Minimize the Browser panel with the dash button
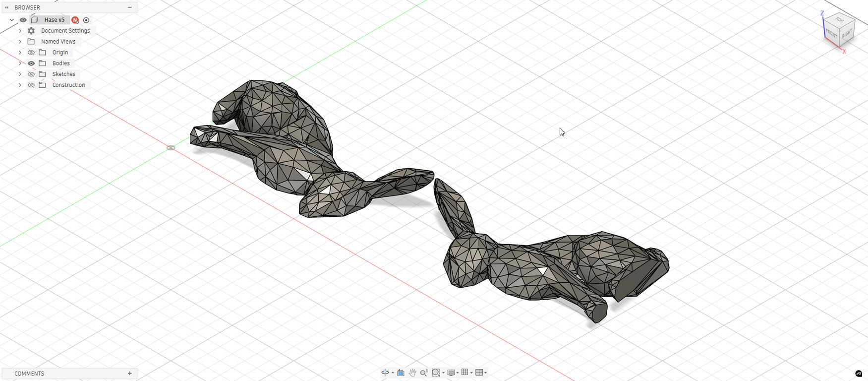868x381 pixels. pos(130,7)
